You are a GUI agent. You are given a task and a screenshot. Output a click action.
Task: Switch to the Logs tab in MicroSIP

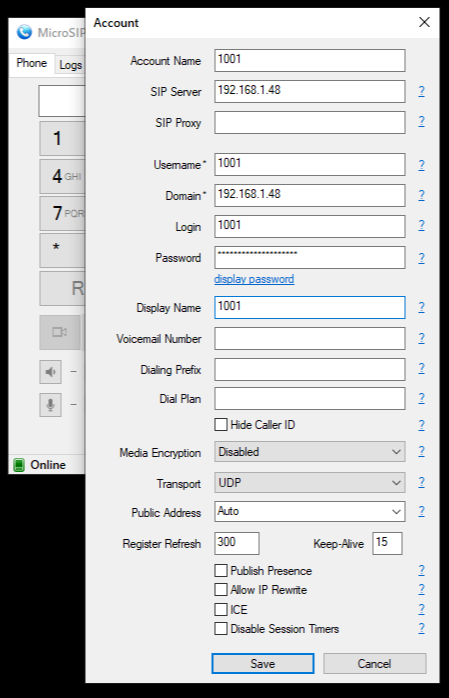point(70,65)
